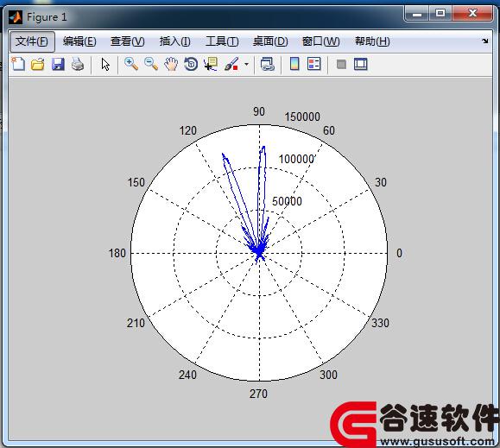Save the figure with the floppy icon
The height and width of the screenshot is (448, 500).
pyautogui.click(x=58, y=64)
